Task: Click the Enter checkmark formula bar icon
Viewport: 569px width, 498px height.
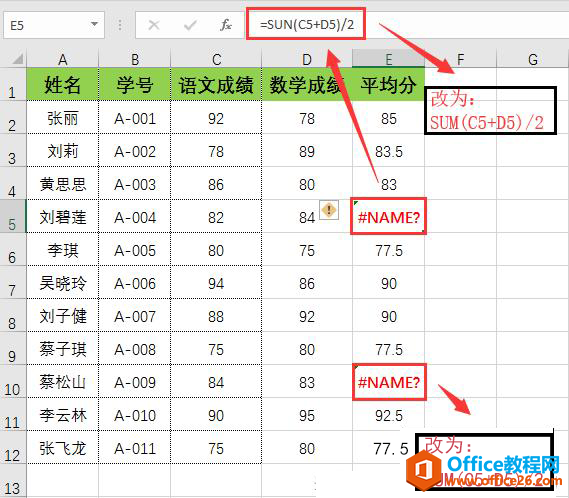Action: pos(190,25)
